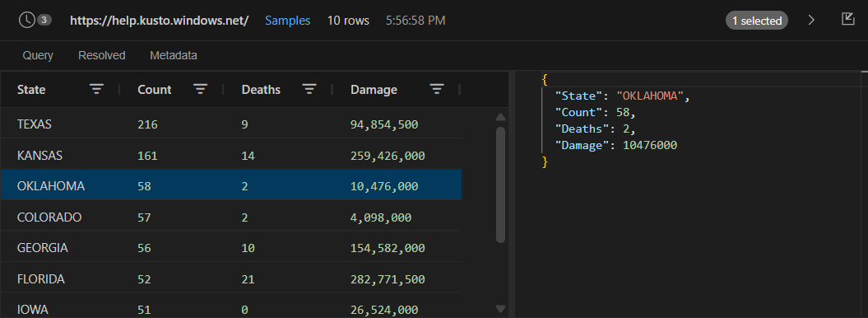Viewport: 868px width, 318px height.
Task: Sort by the State column header
Action: 31,89
